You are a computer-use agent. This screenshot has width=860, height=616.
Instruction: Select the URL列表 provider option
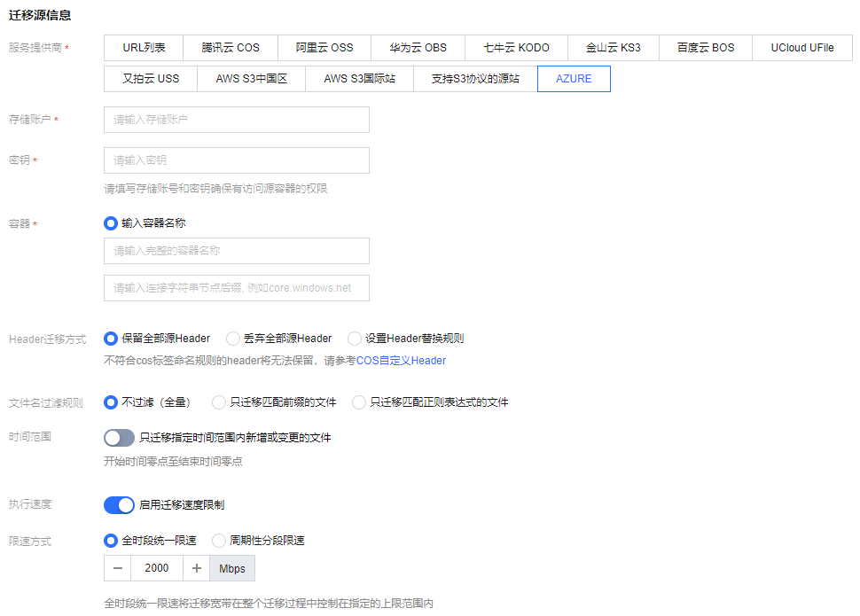144,48
